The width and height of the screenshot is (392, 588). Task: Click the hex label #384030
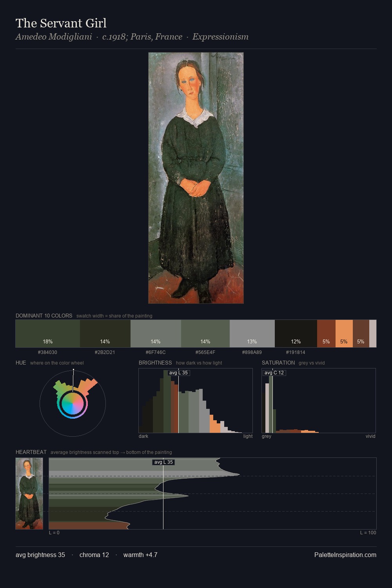tap(47, 352)
